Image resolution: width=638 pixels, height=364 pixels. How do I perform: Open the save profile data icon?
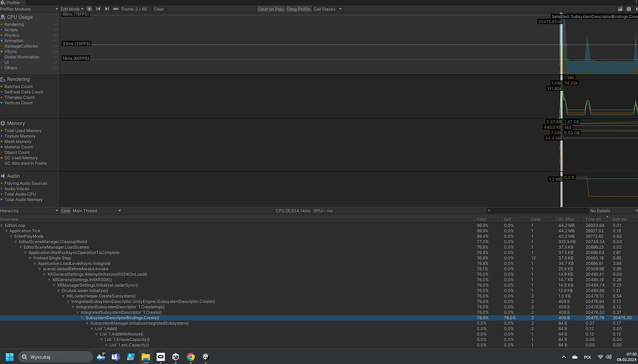[629, 9]
